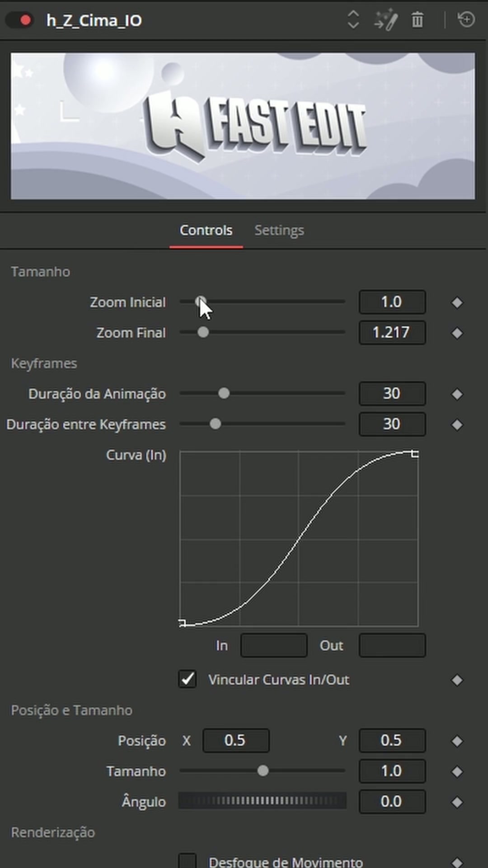Click the Duração da Animação value field

click(x=392, y=394)
